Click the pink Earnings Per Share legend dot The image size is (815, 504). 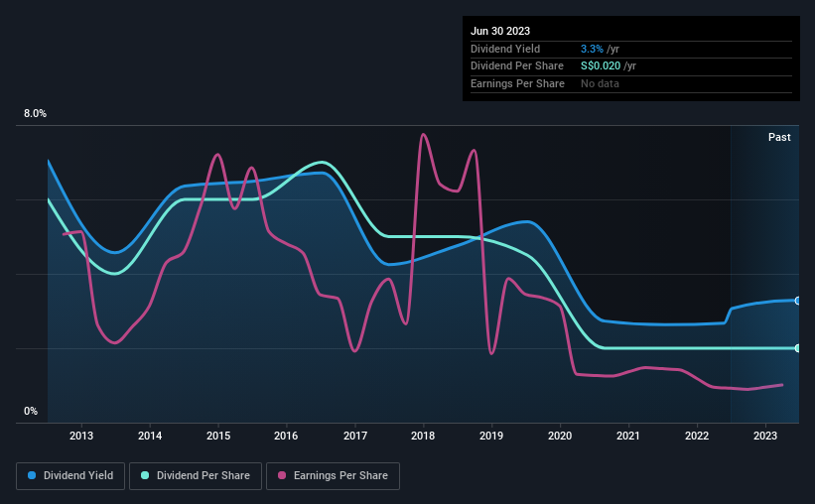click(x=282, y=475)
